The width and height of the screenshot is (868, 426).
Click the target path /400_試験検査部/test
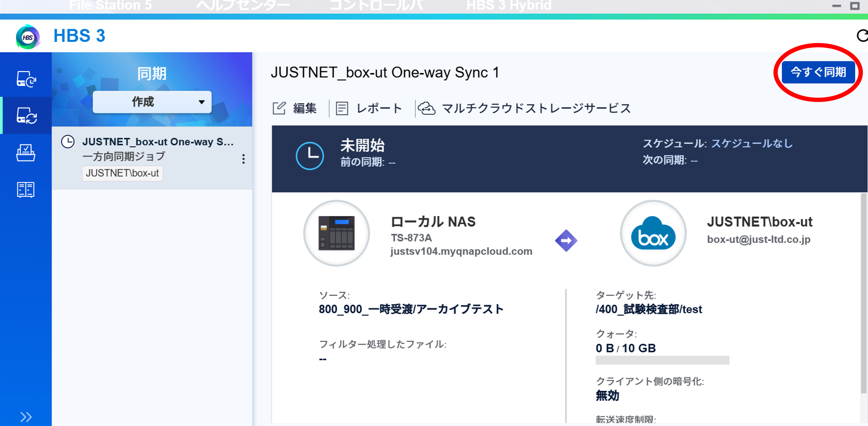coord(649,309)
